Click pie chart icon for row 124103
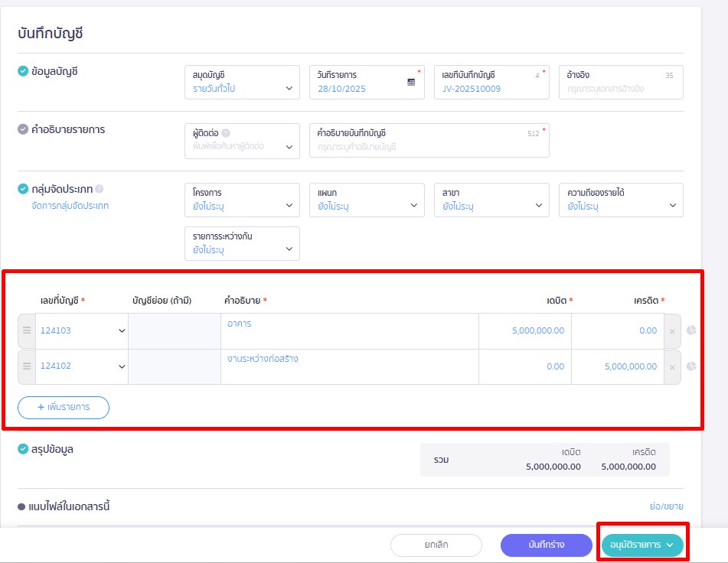 pos(691,330)
